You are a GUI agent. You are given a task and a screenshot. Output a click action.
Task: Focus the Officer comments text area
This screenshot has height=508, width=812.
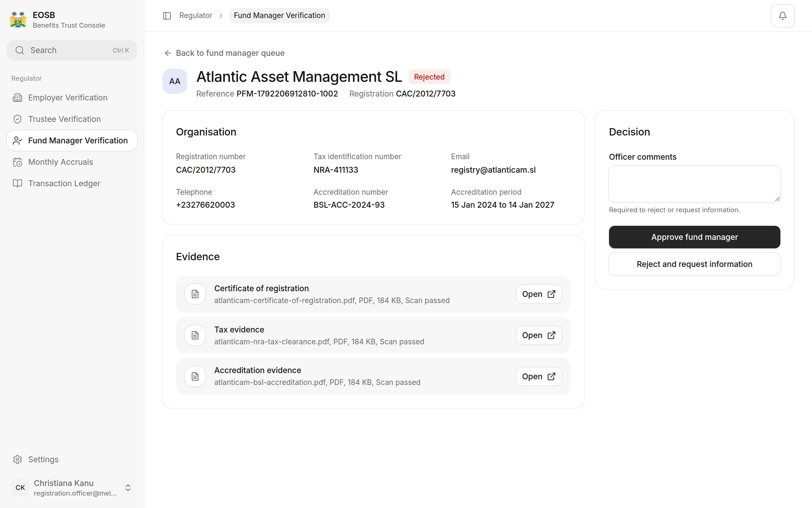tap(694, 184)
